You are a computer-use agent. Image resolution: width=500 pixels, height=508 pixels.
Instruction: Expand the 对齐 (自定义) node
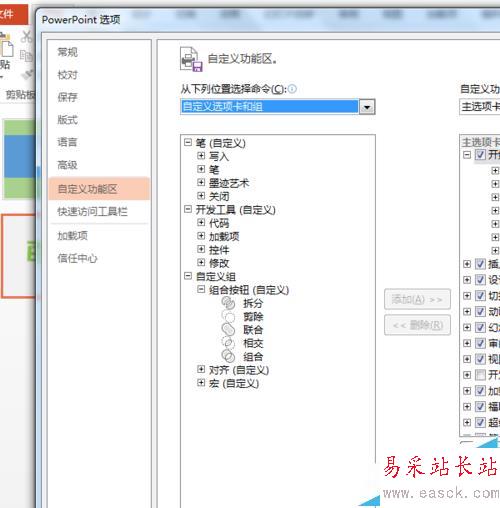(x=201, y=369)
